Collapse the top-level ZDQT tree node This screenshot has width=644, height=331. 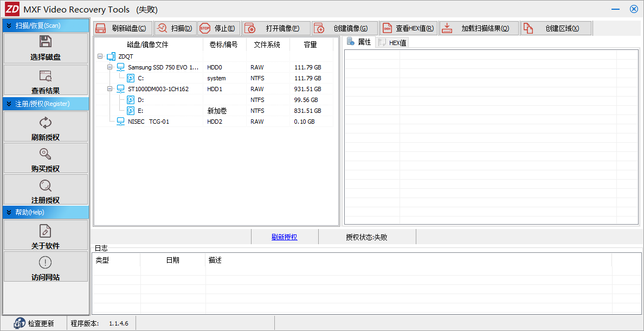100,56
